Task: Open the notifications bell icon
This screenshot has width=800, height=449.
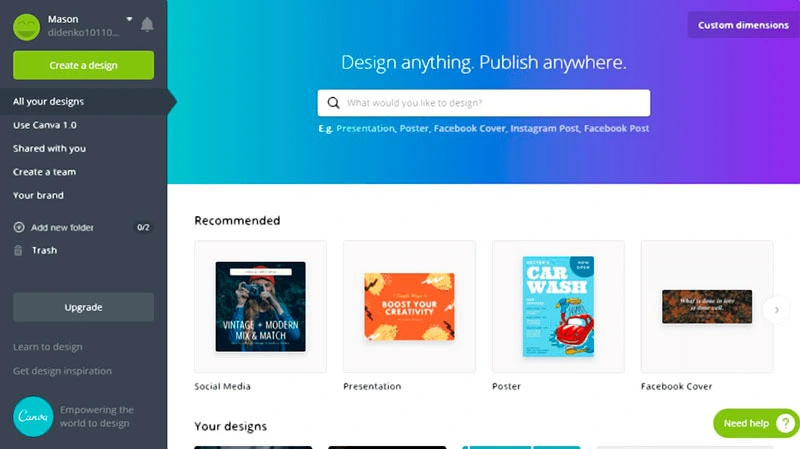Action: point(147,24)
